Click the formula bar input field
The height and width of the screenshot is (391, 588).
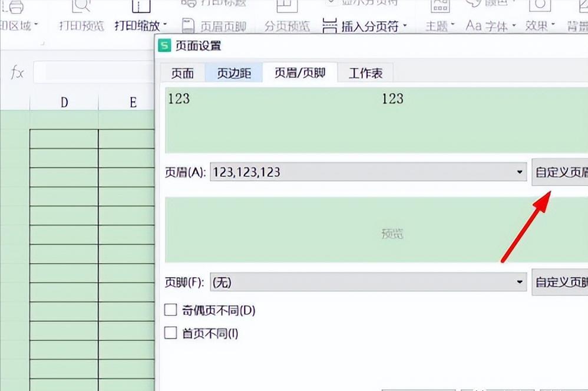tap(94, 72)
